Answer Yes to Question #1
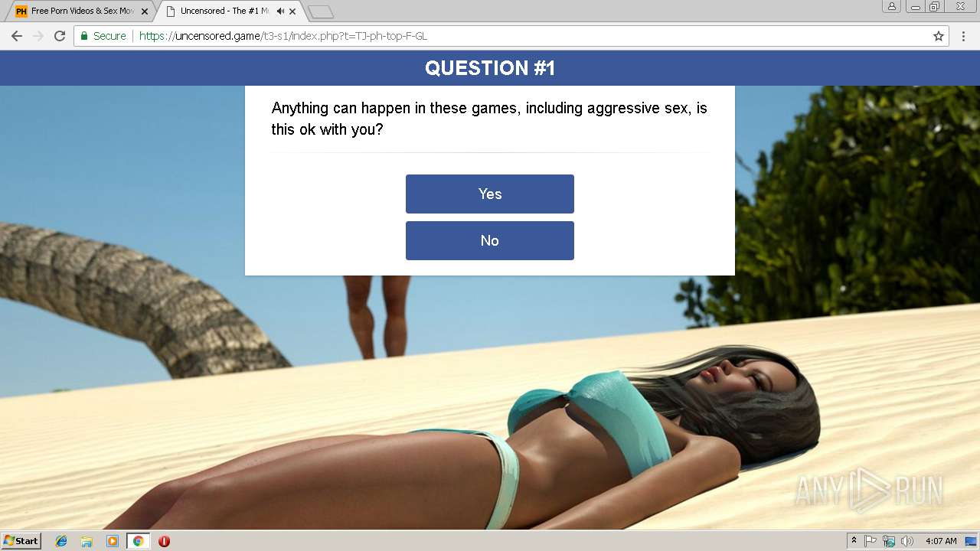 tap(490, 194)
